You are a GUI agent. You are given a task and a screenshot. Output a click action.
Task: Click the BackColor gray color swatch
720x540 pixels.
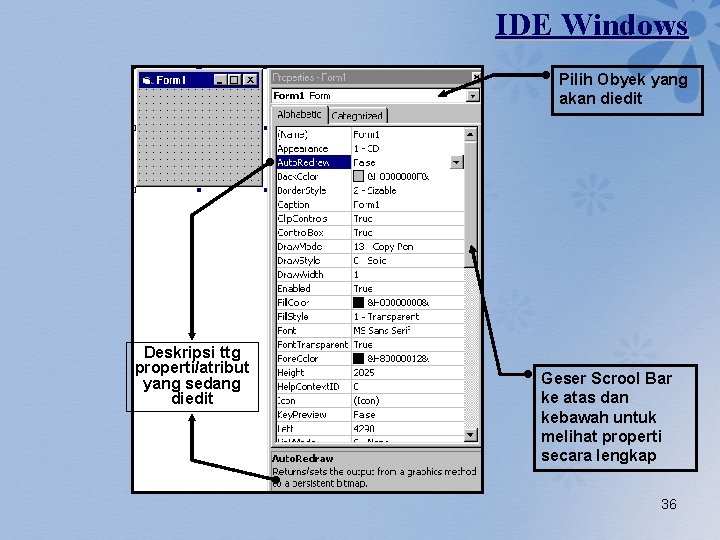(358, 176)
